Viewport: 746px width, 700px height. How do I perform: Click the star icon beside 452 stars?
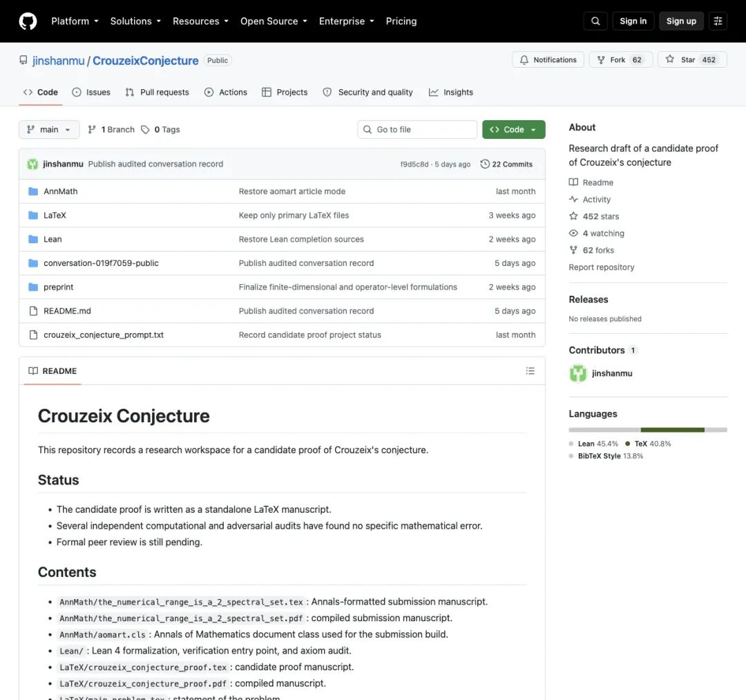[573, 216]
